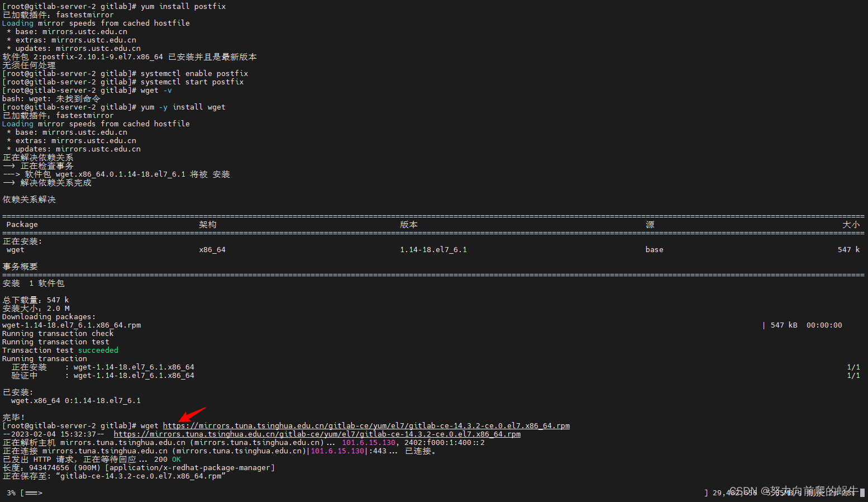Click the "完毕！" line
Image resolution: width=868 pixels, height=502 pixels.
[13, 418]
